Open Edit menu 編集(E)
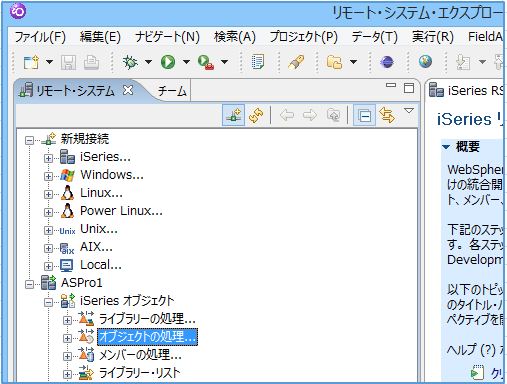This screenshot has height=384, width=507. [100, 37]
